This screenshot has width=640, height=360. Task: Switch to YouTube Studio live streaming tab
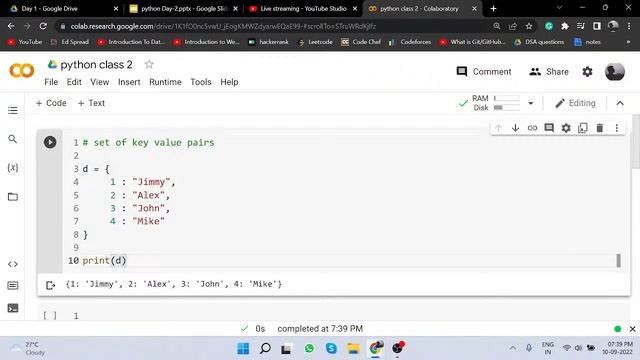point(303,8)
